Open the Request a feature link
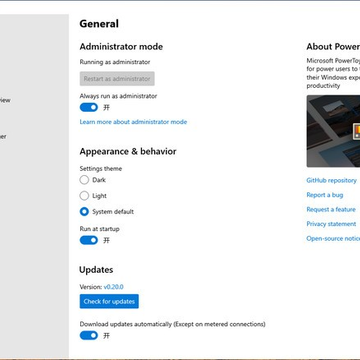360x360 pixels. (x=331, y=209)
